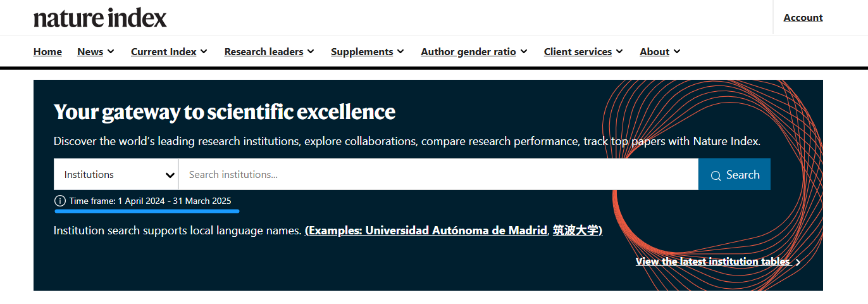This screenshot has width=868, height=304.
Task: Open the Research leaders menu
Action: tap(270, 52)
